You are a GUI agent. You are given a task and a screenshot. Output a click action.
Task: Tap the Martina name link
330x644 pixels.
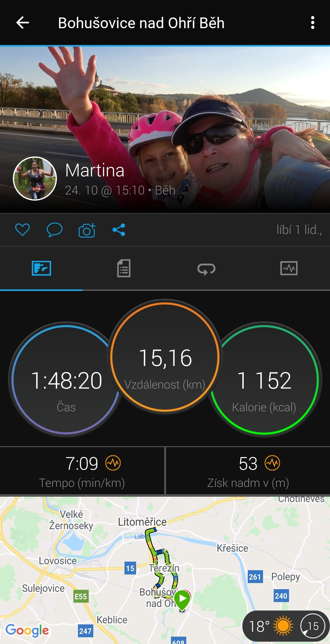pyautogui.click(x=95, y=170)
